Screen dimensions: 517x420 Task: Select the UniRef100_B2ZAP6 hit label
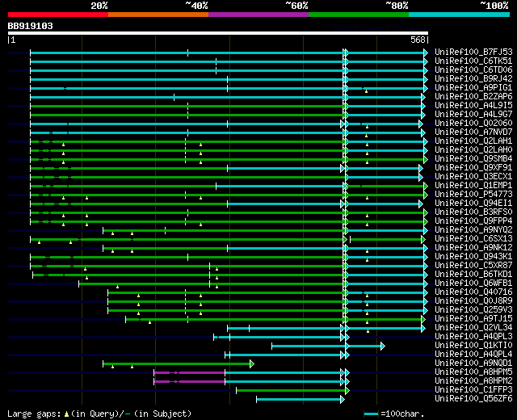(x=473, y=97)
